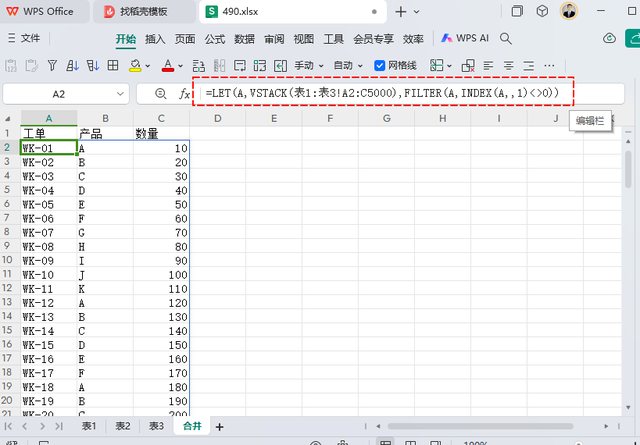Click the horizontal scrollbar thumb
The width and height of the screenshot is (640, 445).
point(480,426)
